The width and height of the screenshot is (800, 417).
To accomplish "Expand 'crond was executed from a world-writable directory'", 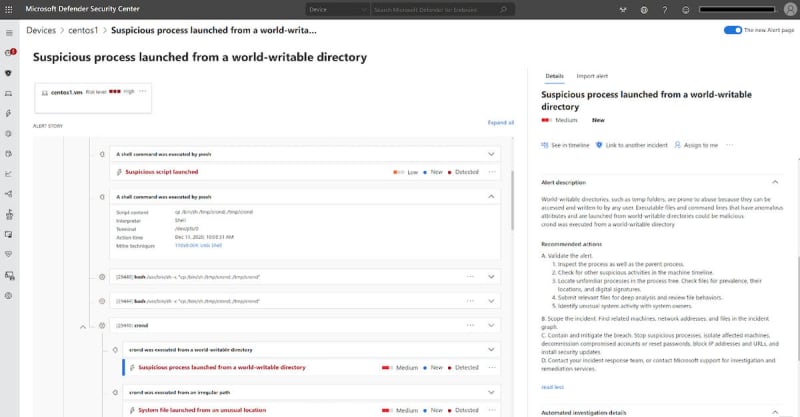I will tap(491, 350).
